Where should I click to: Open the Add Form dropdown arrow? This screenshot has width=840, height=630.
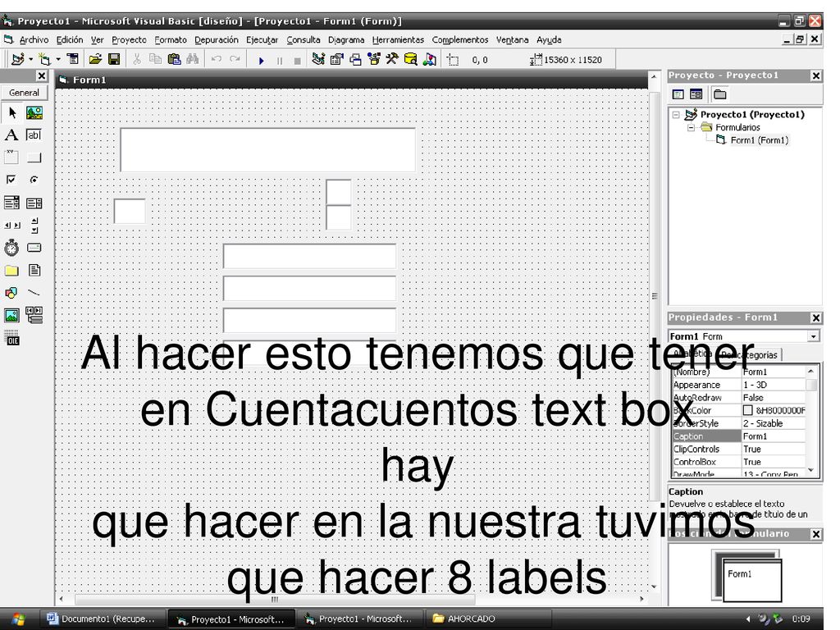click(58, 59)
